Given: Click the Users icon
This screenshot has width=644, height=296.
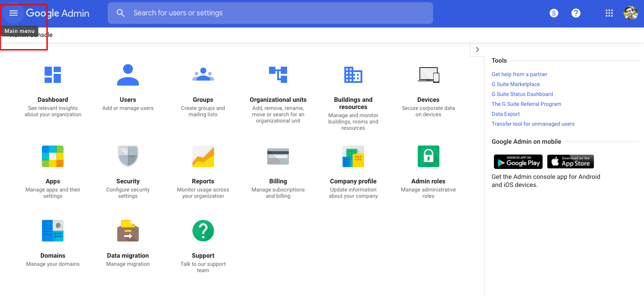Looking at the screenshot, I should pos(128,75).
